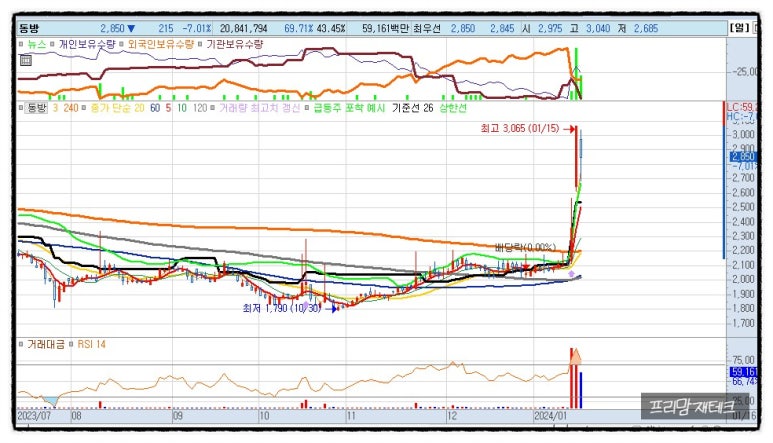Click the 120 moving average label
This screenshot has height=443, width=773.
pyautogui.click(x=200, y=107)
